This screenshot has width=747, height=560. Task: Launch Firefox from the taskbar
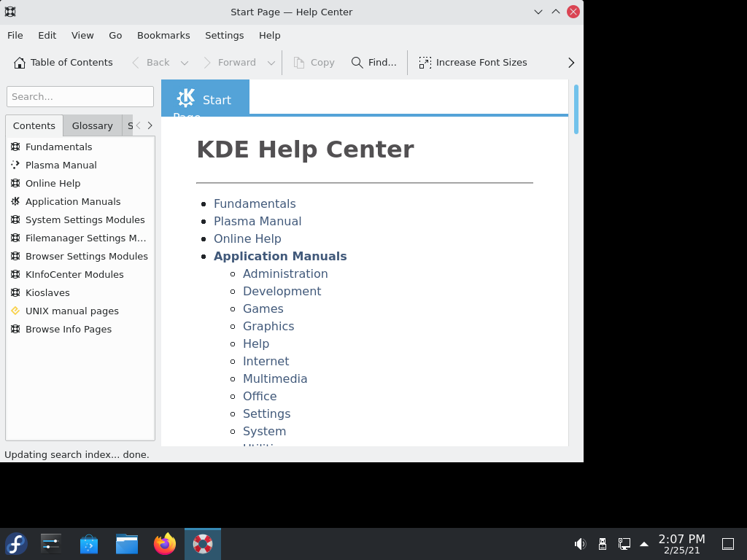point(165,544)
